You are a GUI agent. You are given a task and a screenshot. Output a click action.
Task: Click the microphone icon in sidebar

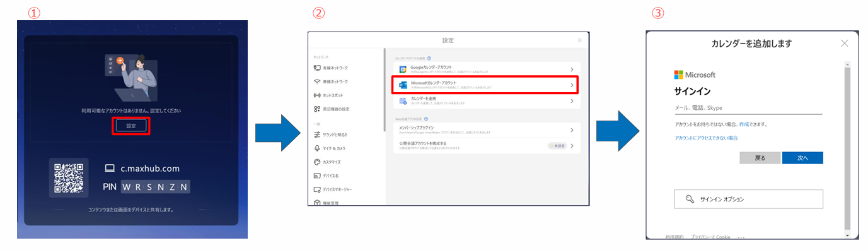tap(317, 148)
